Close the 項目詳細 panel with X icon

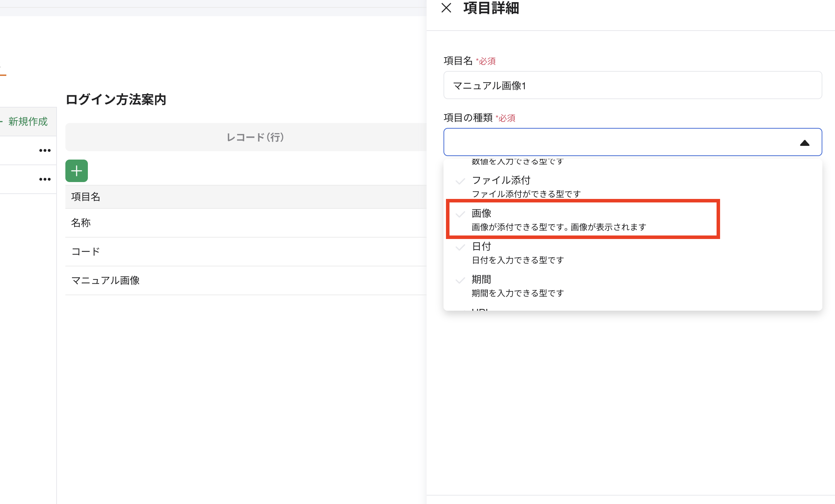[x=446, y=8]
